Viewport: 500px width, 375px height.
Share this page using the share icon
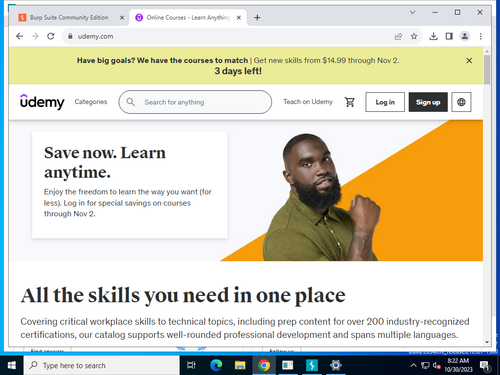(x=398, y=36)
